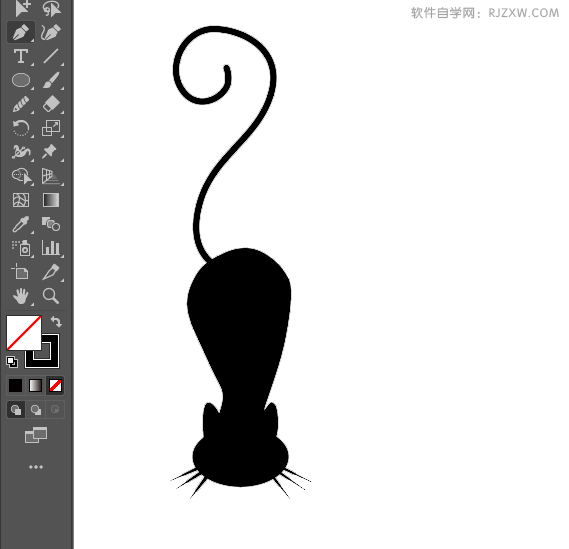
Task: Open Edit Toolbar three-dots menu
Action: click(36, 467)
